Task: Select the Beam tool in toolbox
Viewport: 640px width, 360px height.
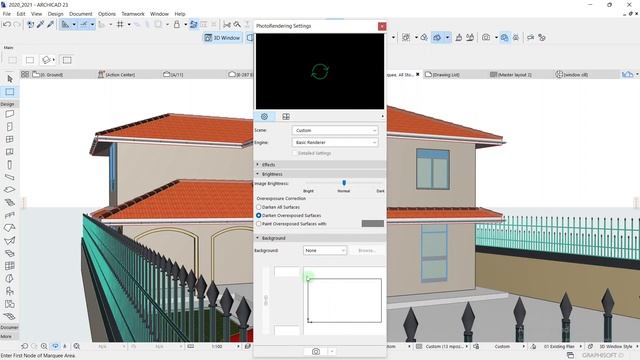Action: click(10, 177)
